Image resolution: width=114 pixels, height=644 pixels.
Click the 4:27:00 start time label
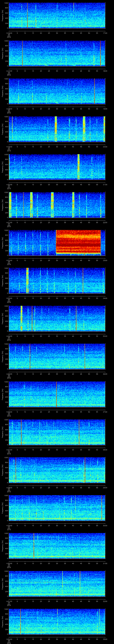(9, 450)
